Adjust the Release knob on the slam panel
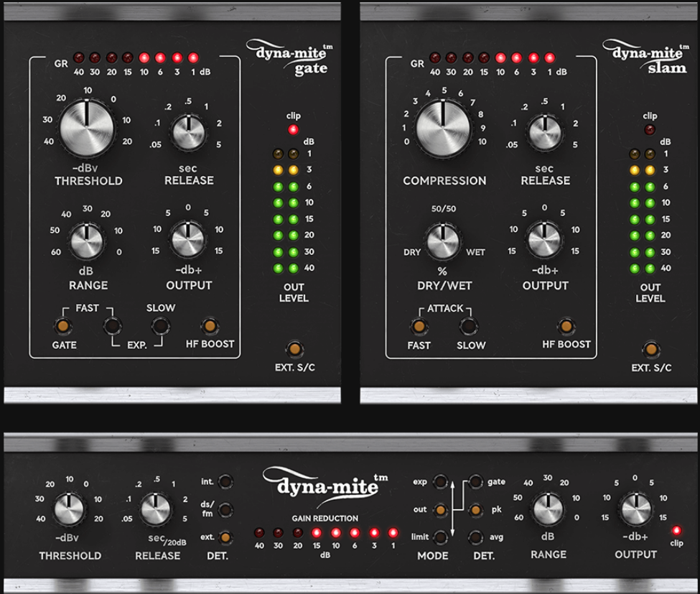The width and height of the screenshot is (700, 594). pos(545,132)
